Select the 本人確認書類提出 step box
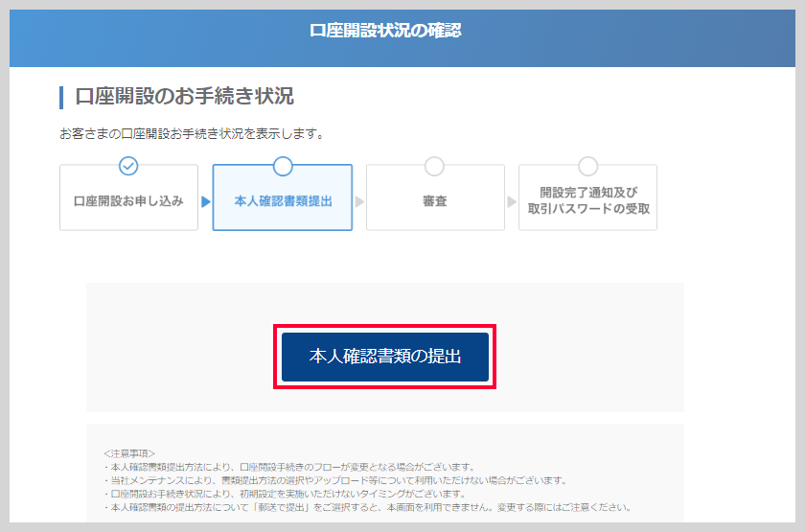Image resolution: width=805 pixels, height=532 pixels. pyautogui.click(x=283, y=197)
